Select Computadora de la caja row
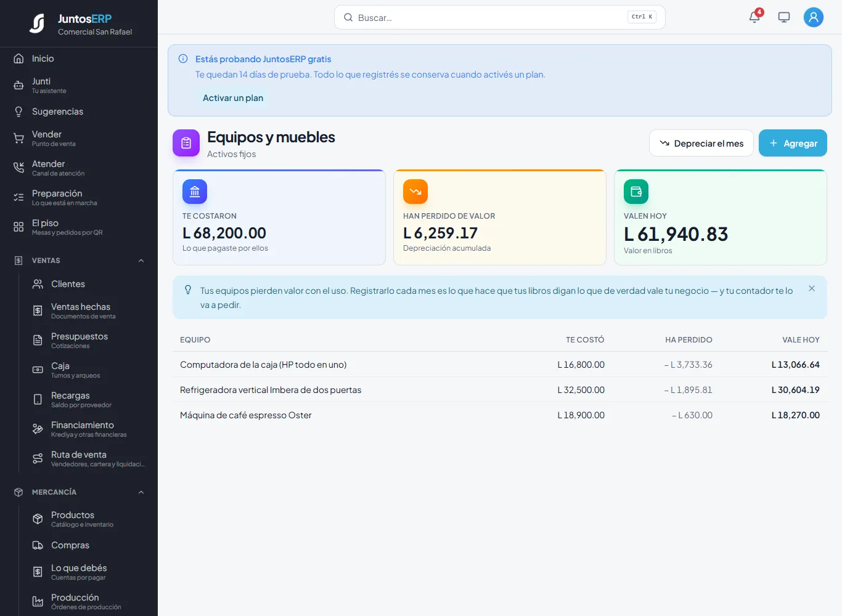 coord(500,365)
